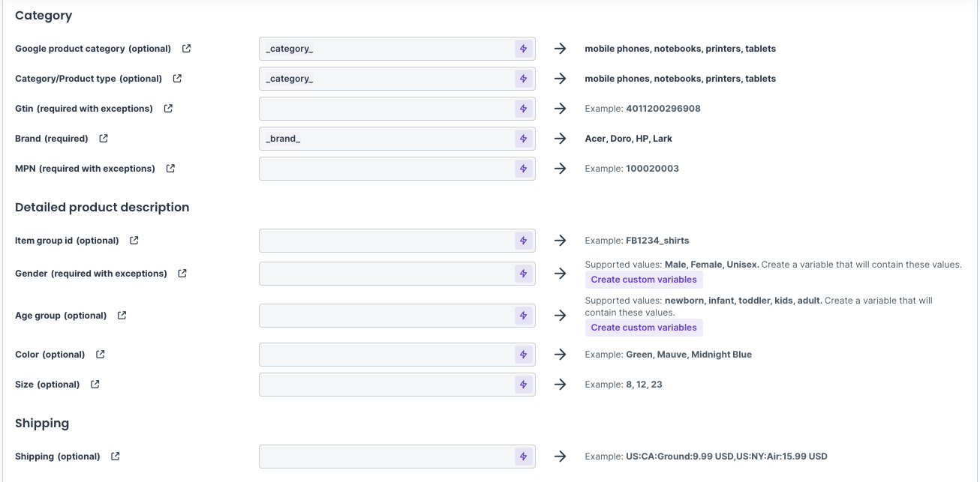
Task: Open external help link next to Age group
Action: pos(122,316)
